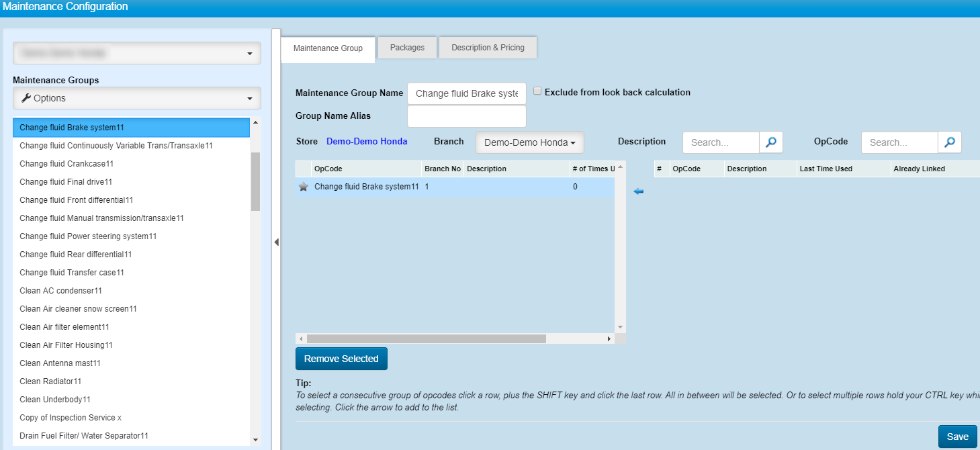Open the Branch Demo-Demo Honda dropdown
Viewport: 980px width, 450px height.
pos(529,142)
